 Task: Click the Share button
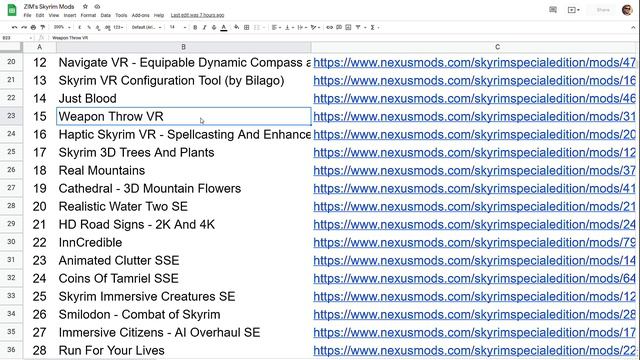pos(603,10)
